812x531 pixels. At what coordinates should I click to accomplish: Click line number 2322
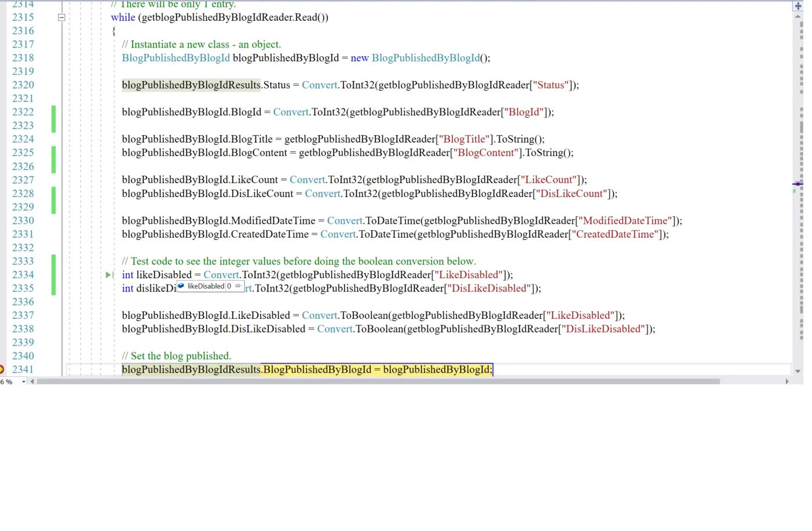23,112
